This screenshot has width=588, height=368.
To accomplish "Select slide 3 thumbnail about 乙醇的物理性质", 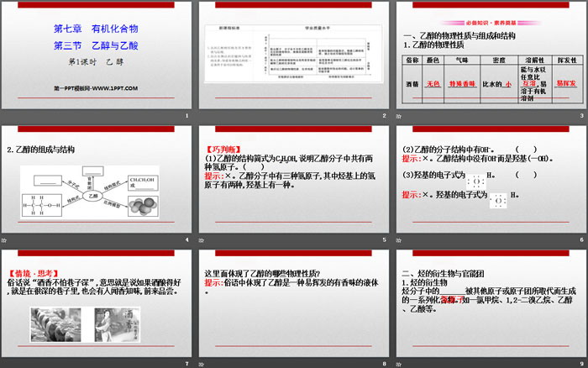I will pyautogui.click(x=491, y=55).
